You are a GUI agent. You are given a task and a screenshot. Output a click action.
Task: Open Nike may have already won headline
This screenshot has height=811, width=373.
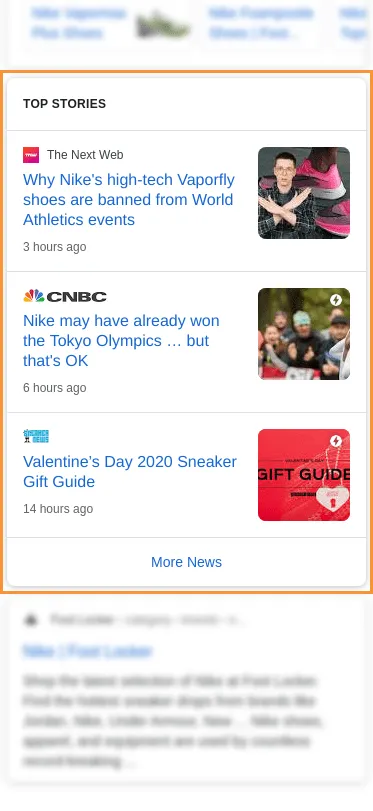pos(122,341)
